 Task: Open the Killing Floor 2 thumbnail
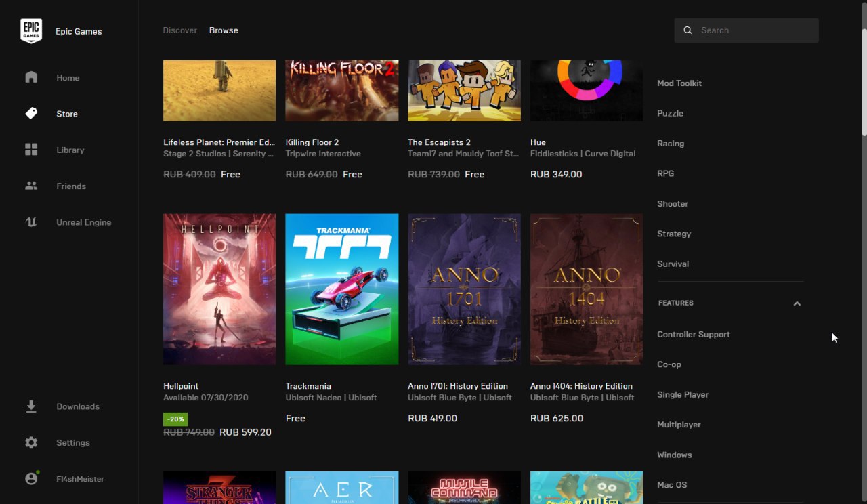[x=342, y=91]
